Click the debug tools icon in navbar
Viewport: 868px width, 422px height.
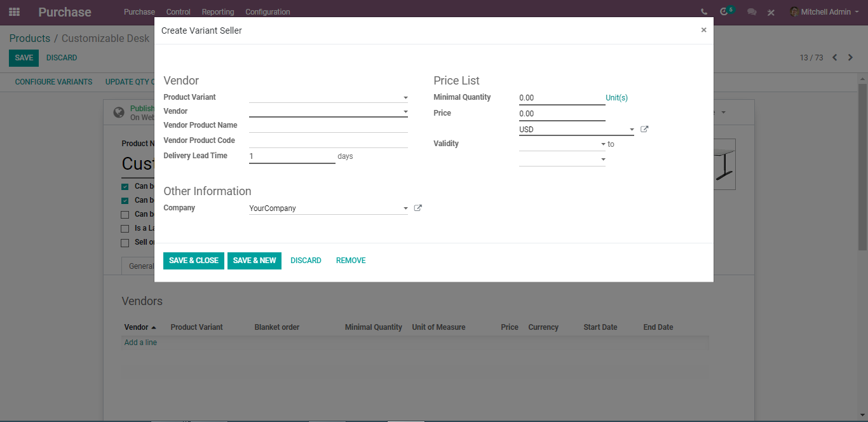771,12
